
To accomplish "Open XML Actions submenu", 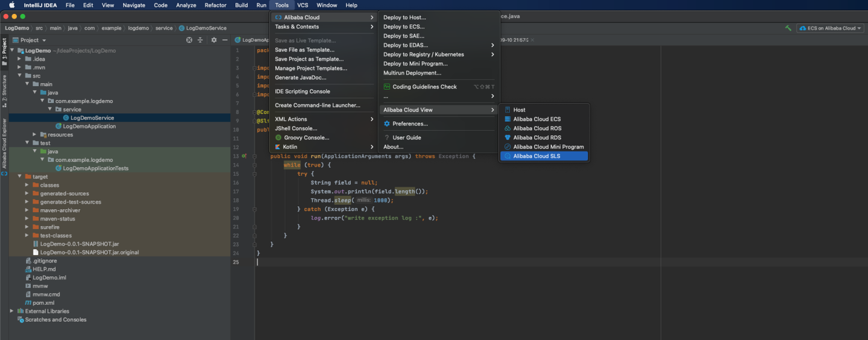I will 324,119.
